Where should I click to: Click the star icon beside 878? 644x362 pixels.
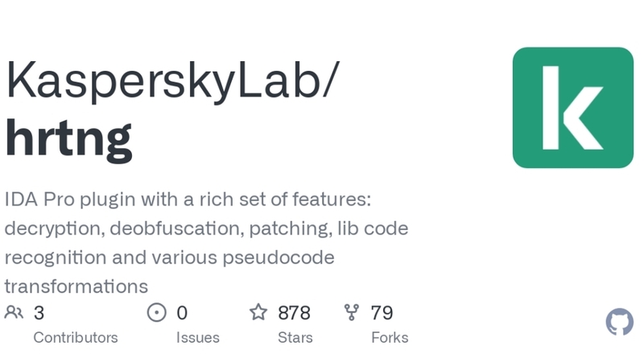(258, 312)
